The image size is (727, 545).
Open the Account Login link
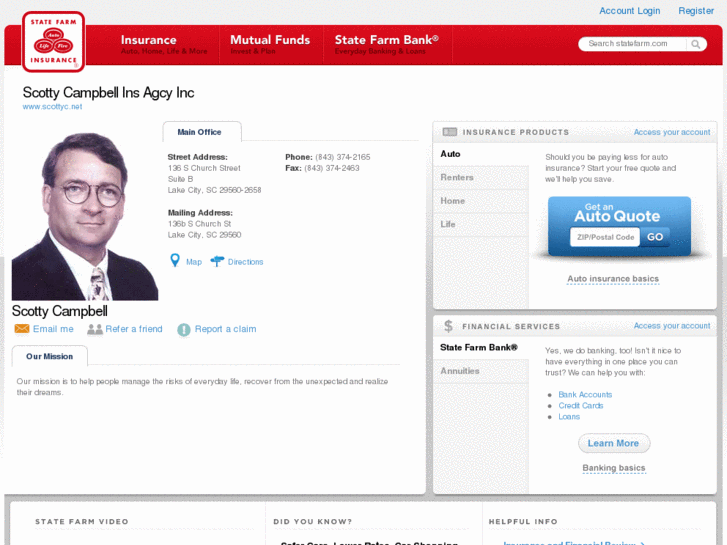coord(629,11)
